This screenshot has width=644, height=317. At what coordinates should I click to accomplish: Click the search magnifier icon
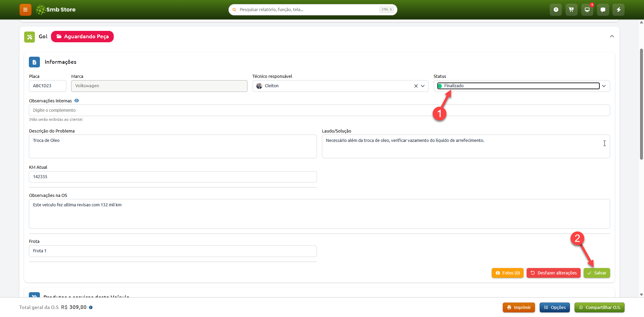[x=234, y=10]
